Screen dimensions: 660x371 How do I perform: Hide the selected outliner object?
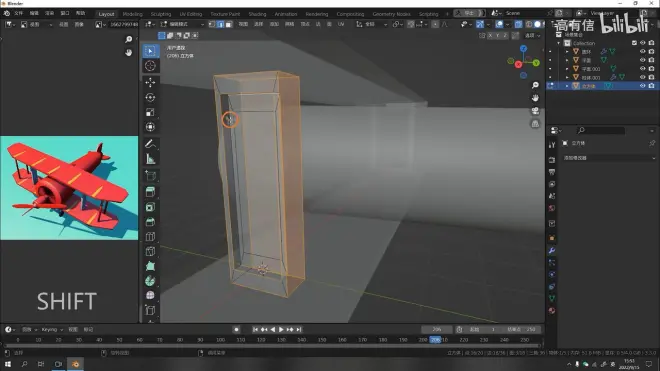(643, 86)
